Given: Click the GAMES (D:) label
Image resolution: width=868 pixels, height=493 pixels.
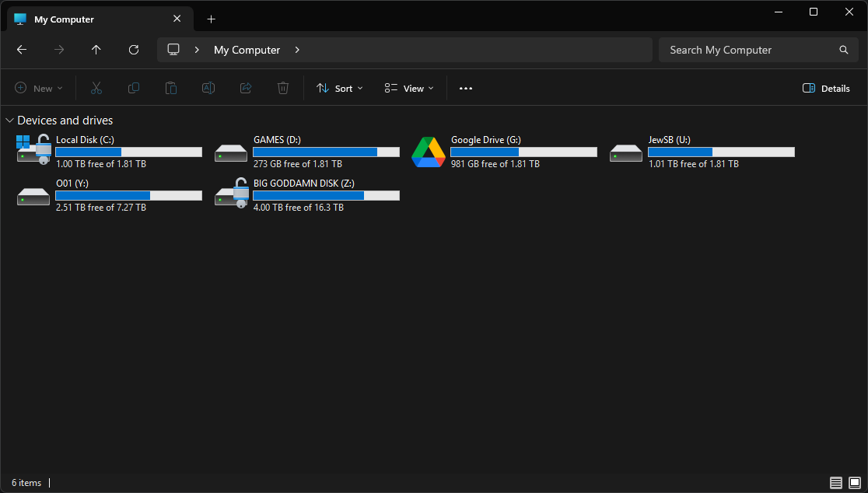Looking at the screenshot, I should tap(278, 140).
